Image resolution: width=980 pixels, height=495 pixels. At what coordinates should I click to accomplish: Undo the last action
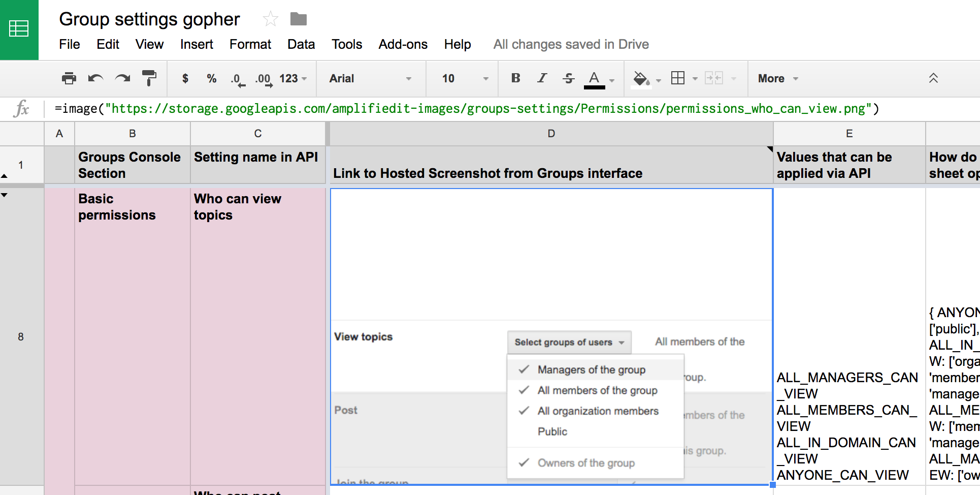coord(95,78)
